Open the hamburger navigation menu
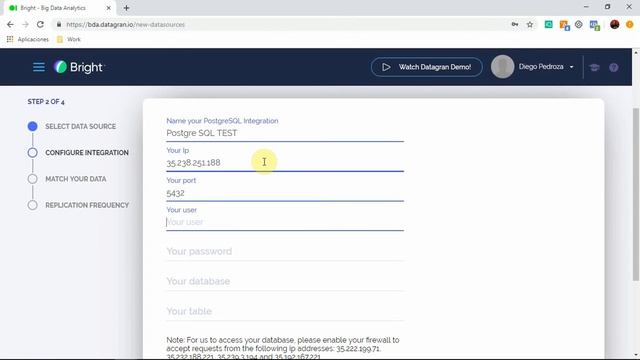The image size is (640, 360). coord(39,67)
